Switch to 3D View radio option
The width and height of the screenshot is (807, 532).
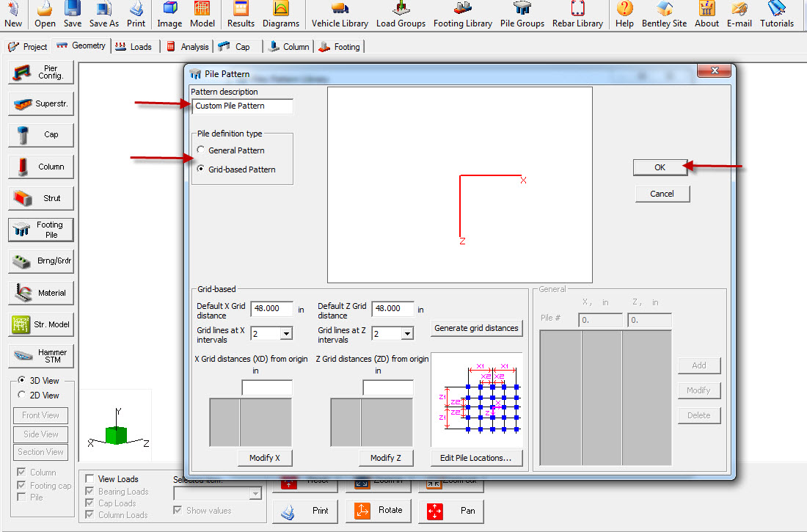(x=21, y=380)
